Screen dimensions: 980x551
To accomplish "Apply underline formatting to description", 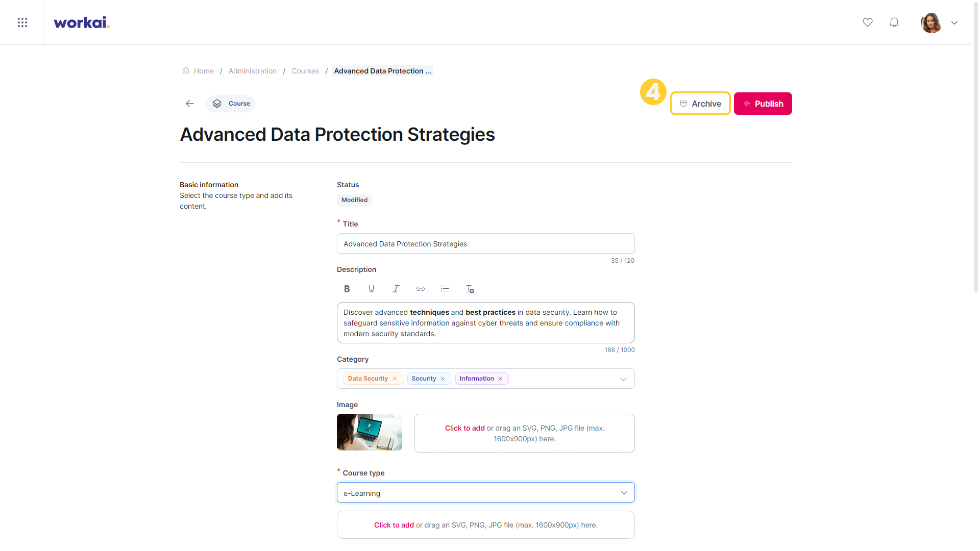I will tap(372, 289).
